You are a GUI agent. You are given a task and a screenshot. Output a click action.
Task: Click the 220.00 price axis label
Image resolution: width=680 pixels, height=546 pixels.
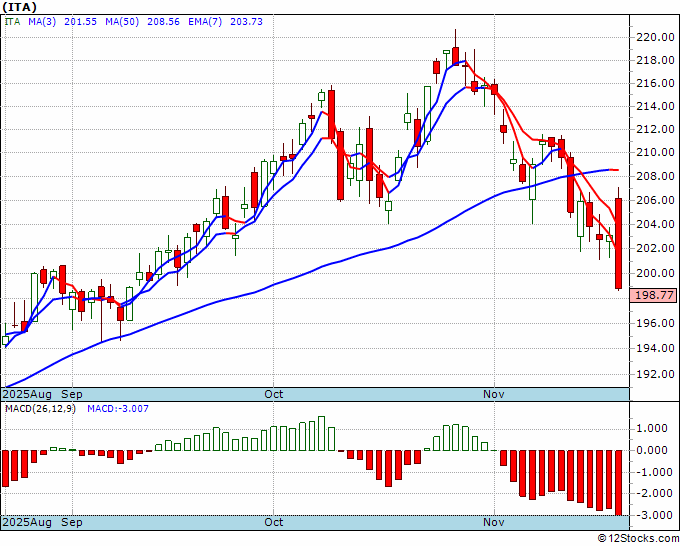pyautogui.click(x=655, y=37)
